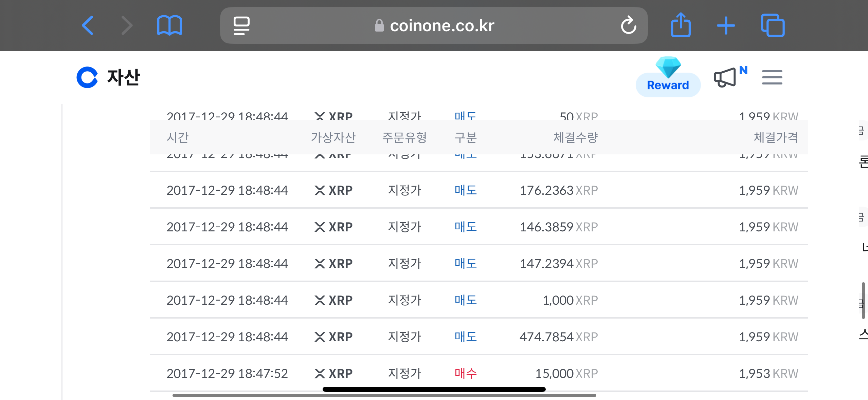Click the vertical scrollbar on the right
868x400 pixels.
point(863,300)
